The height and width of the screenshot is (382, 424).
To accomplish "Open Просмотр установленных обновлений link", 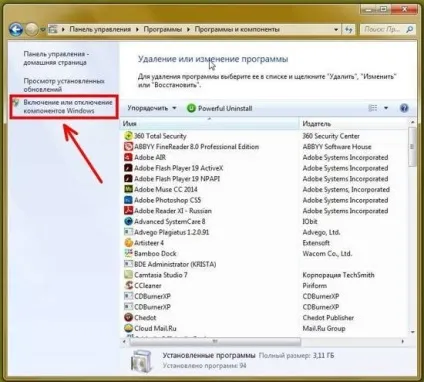I will (x=64, y=85).
